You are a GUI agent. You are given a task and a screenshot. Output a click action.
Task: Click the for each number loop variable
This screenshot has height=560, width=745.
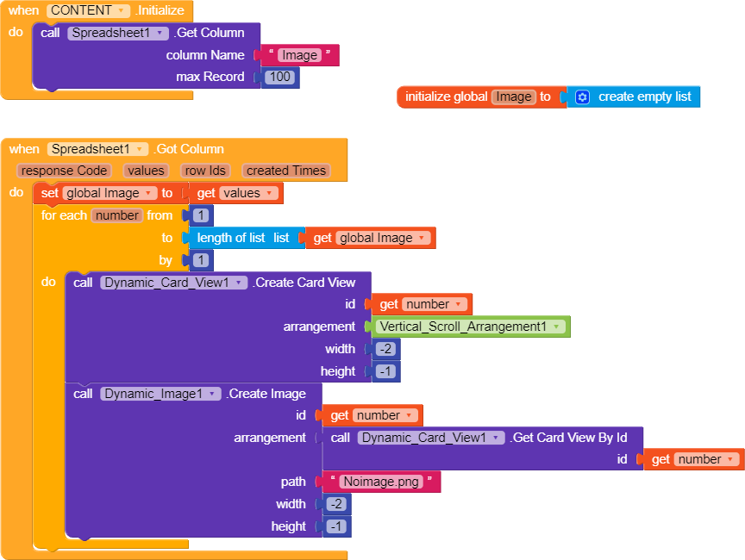point(117,215)
